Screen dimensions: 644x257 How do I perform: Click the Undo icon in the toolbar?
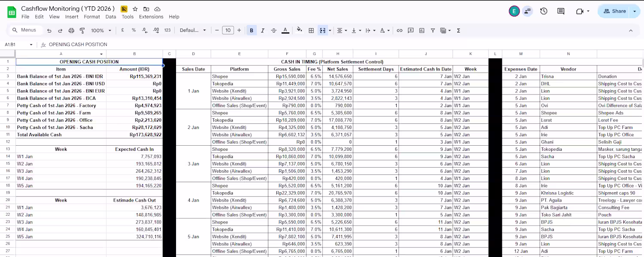49,31
